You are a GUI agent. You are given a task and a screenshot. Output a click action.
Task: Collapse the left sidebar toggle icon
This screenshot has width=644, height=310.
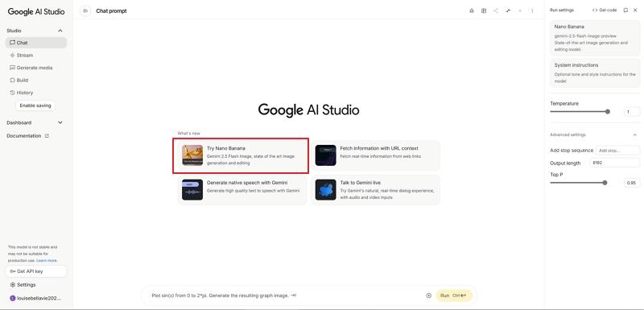coord(85,10)
